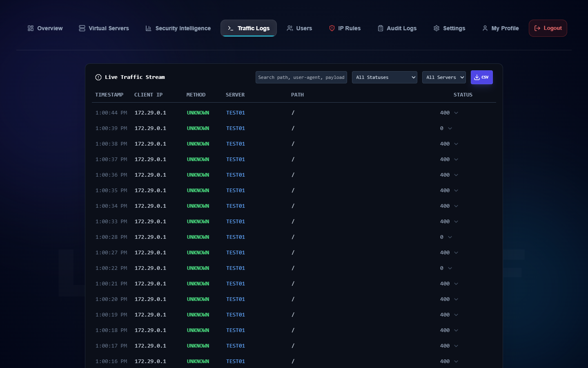This screenshot has height=368, width=588.
Task: Click the Audit Logs clipboard icon
Action: (381, 28)
